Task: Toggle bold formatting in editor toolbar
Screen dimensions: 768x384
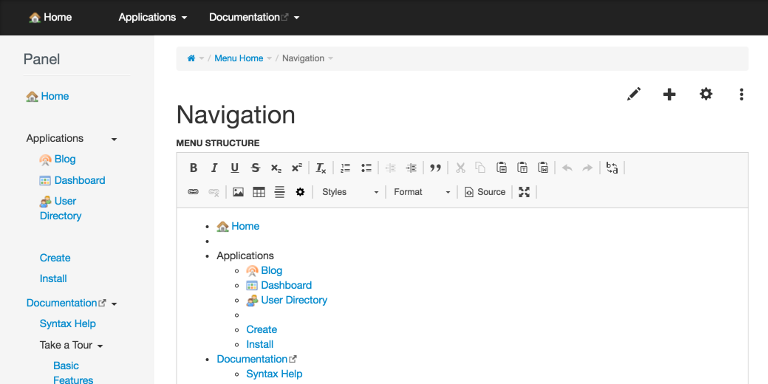Action: coord(193,168)
